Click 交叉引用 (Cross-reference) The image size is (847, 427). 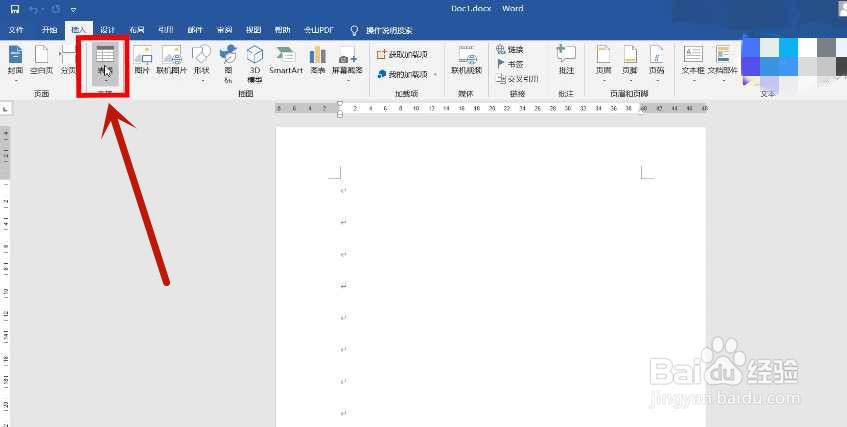(517, 79)
